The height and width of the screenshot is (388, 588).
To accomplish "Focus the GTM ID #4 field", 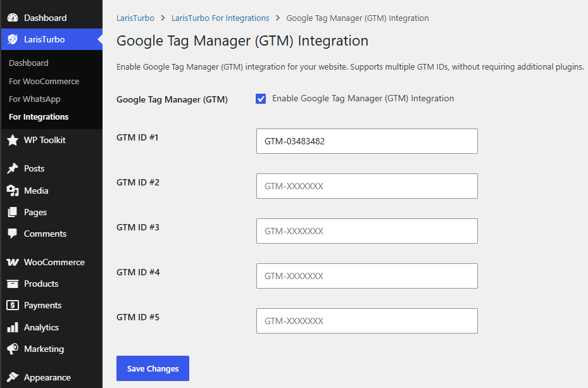I will click(x=366, y=276).
